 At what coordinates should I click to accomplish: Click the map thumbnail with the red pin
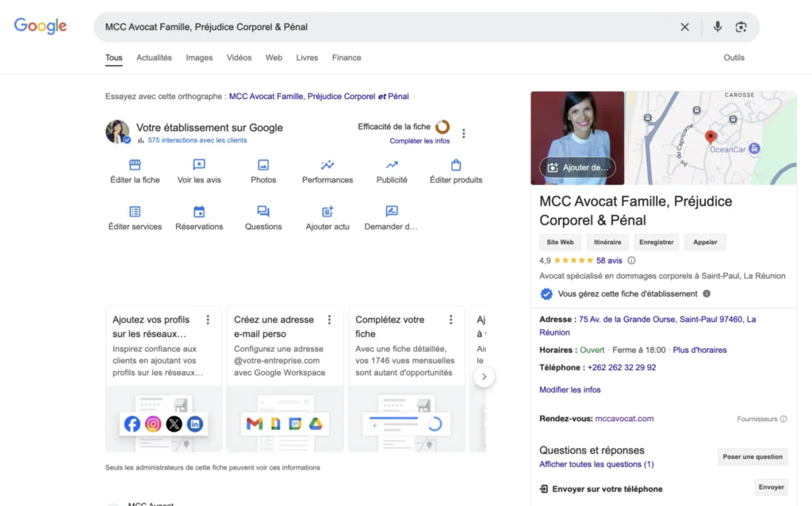(711, 138)
